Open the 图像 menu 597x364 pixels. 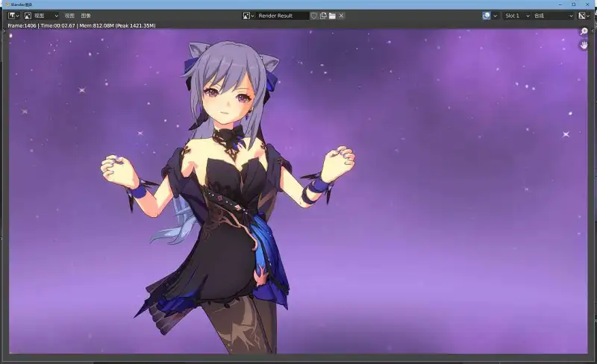coord(86,16)
